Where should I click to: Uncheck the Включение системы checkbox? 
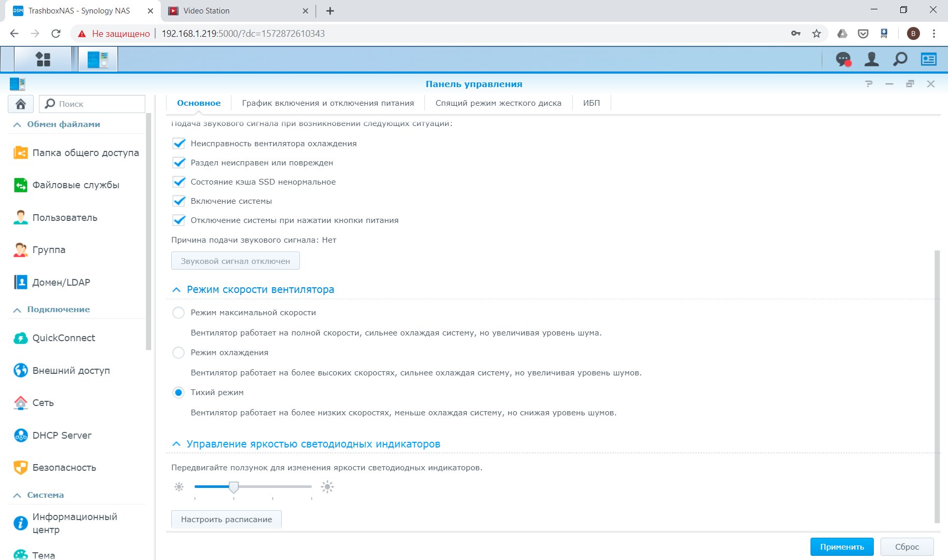[179, 201]
